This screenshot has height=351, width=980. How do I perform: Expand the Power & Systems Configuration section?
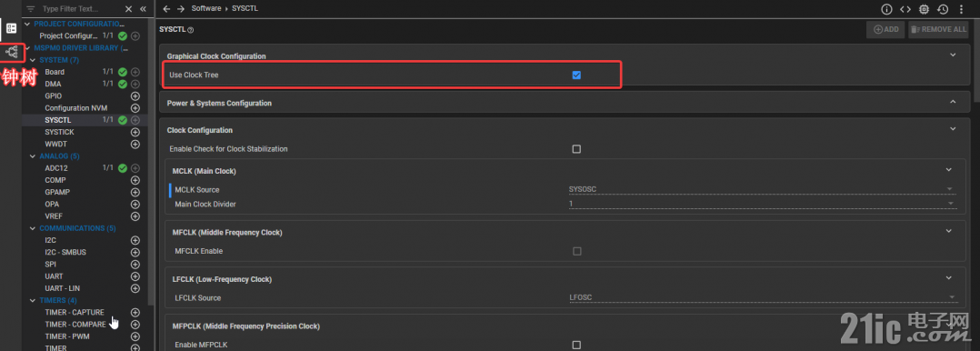953,102
